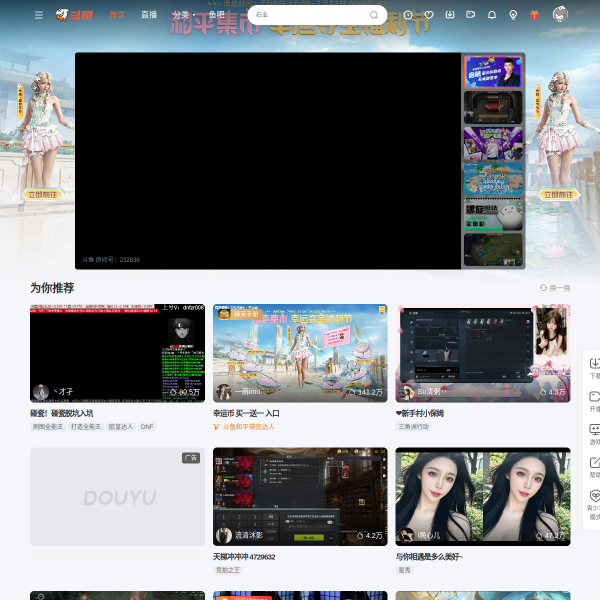Click the 刷图全能王 tag
The width and height of the screenshot is (600, 600).
pos(48,427)
